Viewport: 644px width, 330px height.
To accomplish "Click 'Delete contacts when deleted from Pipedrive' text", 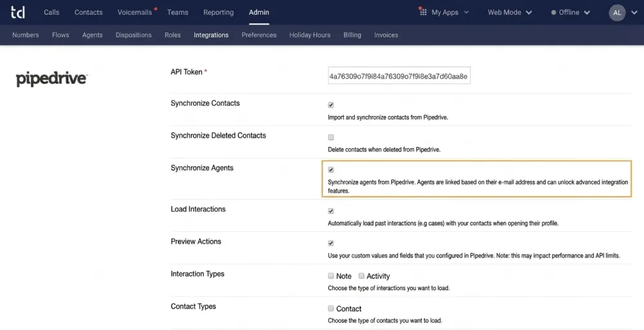I will click(x=384, y=150).
